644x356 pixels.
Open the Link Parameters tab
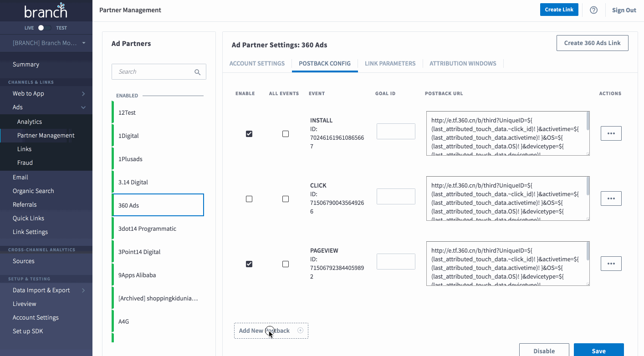390,63
